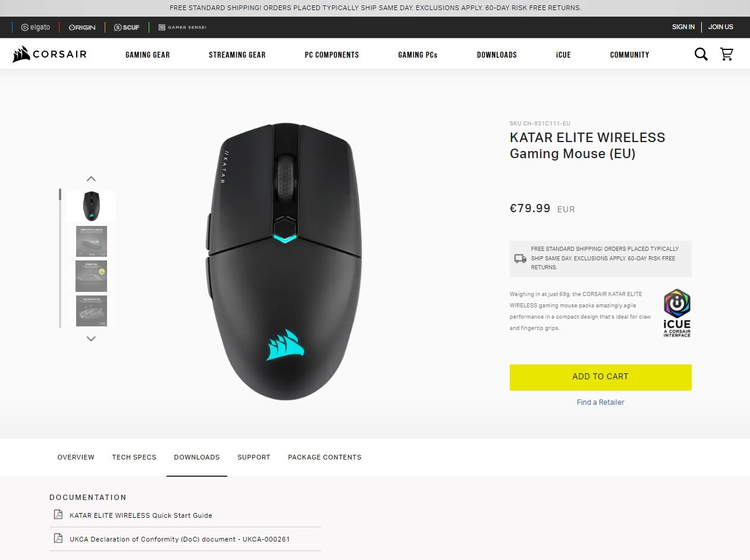Visit the Origin brand logo link
Screen dimensions: 750x560
click(x=82, y=27)
